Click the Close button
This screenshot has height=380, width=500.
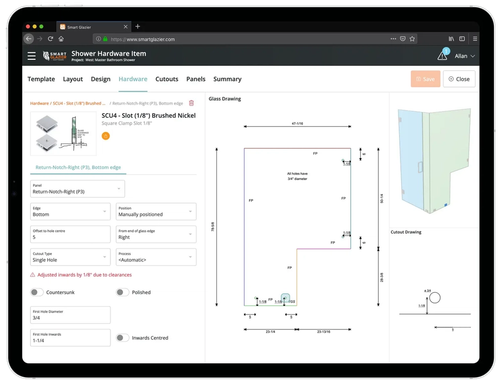[459, 79]
